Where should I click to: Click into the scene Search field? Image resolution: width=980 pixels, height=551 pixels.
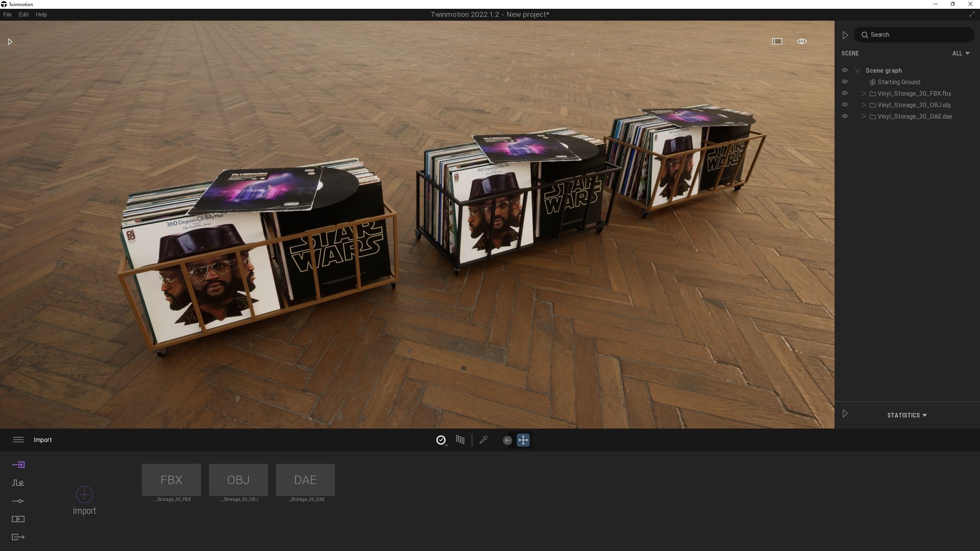[x=914, y=35]
